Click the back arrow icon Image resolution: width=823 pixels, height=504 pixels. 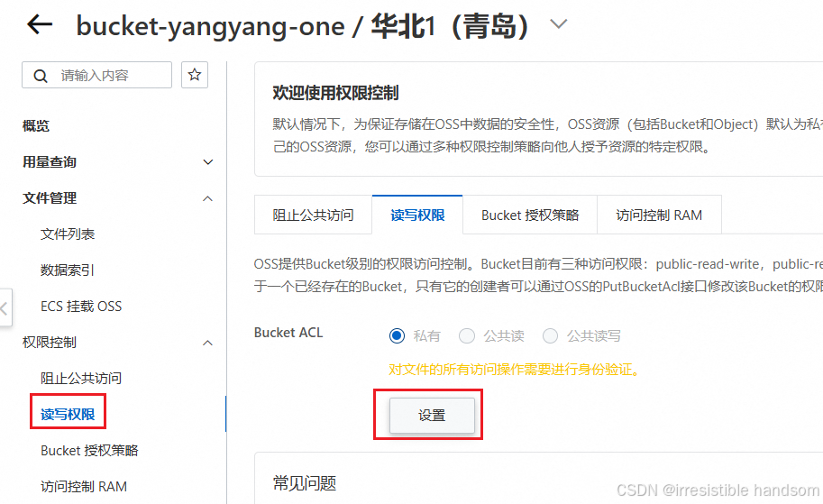click(40, 24)
